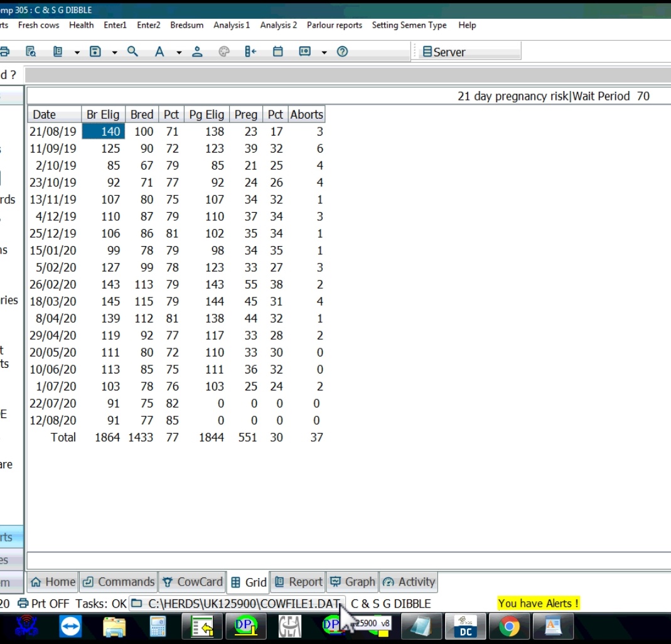Image resolution: width=671 pixels, height=644 pixels.
Task: Switch to the CowCard tab
Action: pos(192,582)
